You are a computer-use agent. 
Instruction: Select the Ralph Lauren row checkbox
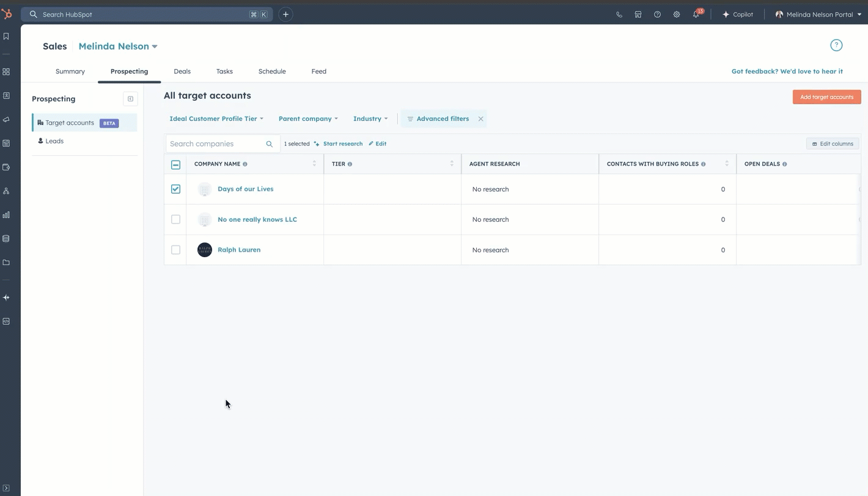175,250
